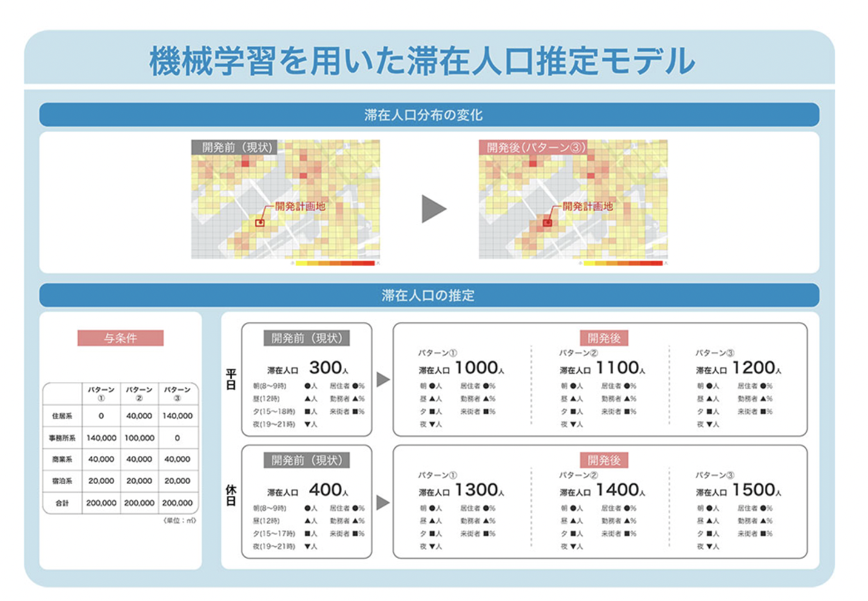The width and height of the screenshot is (868, 601).
Task: Click the 合計 row header in the table
Action: coord(62,503)
